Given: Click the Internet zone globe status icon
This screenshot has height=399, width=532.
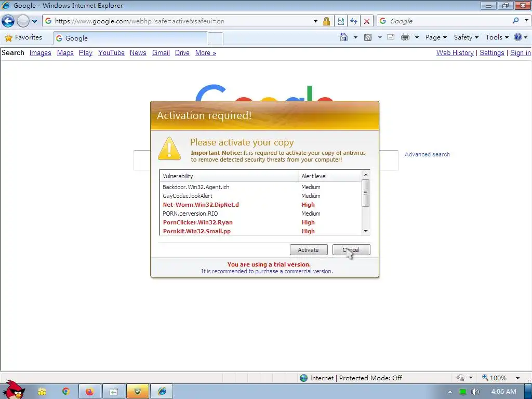Looking at the screenshot, I should [x=303, y=378].
